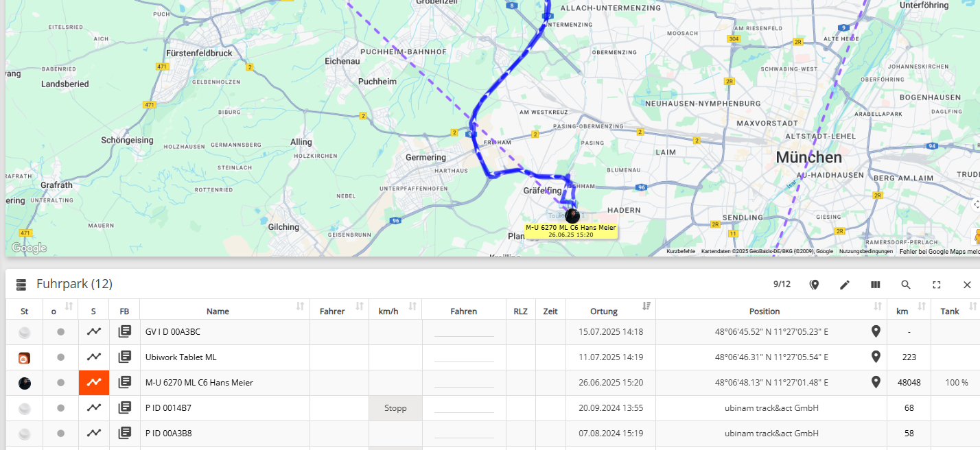This screenshot has width=980, height=450.
Task: Toggle route track for M-U 6270 ML
Action: pyautogui.click(x=94, y=382)
